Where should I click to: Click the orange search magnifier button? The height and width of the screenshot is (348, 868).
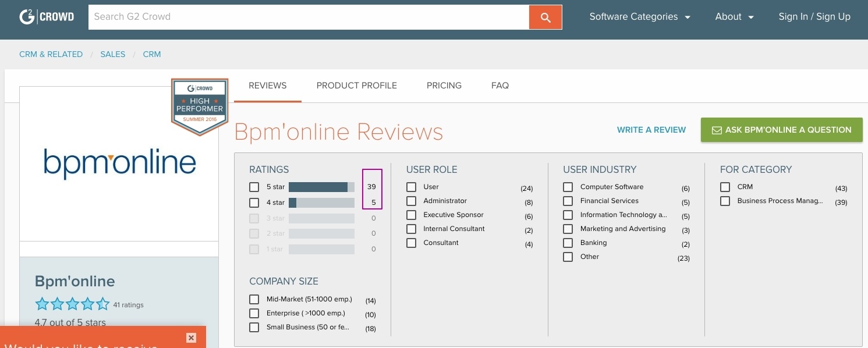coord(545,17)
